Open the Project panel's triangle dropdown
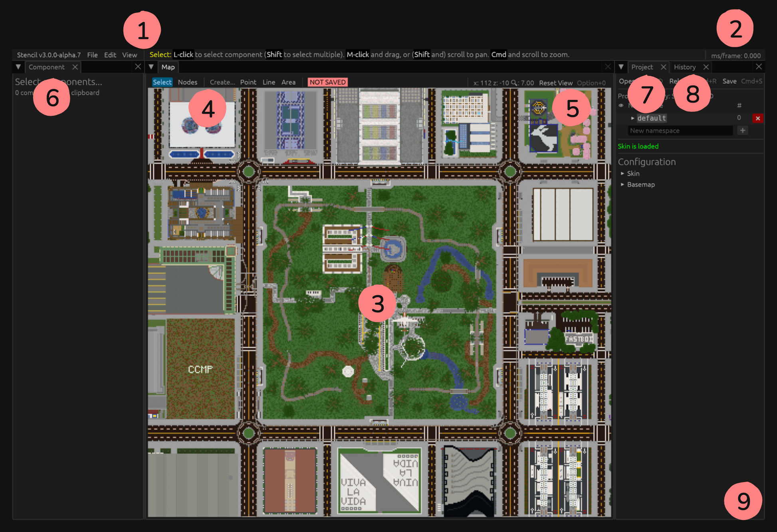The image size is (777, 532). (x=621, y=67)
